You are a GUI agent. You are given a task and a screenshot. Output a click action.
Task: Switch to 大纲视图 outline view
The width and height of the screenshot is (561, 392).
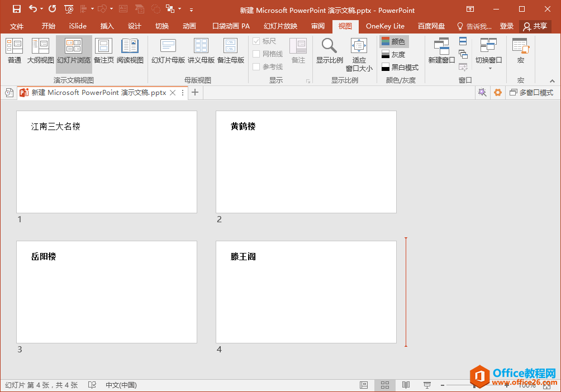[x=40, y=51]
